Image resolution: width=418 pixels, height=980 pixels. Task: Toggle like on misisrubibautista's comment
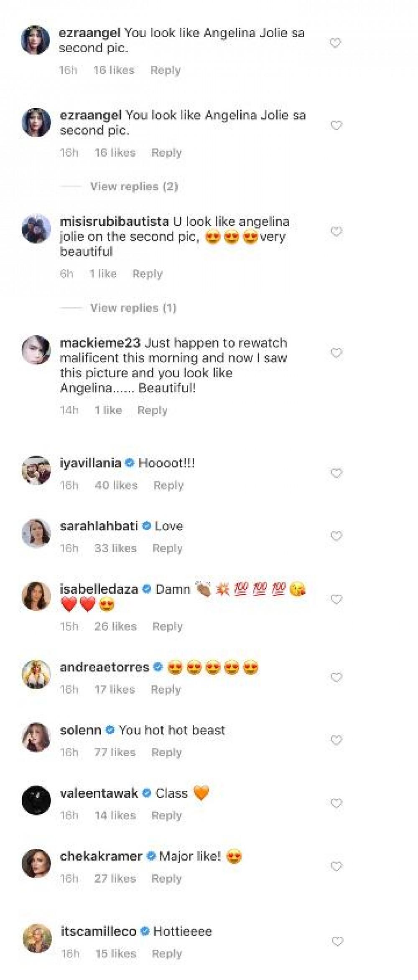[x=336, y=232]
